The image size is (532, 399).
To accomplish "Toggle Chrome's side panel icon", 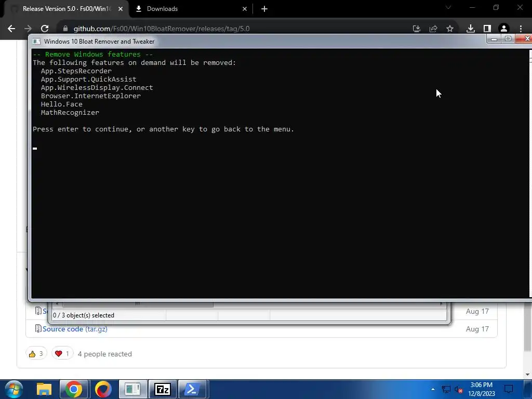I will tap(487, 29).
